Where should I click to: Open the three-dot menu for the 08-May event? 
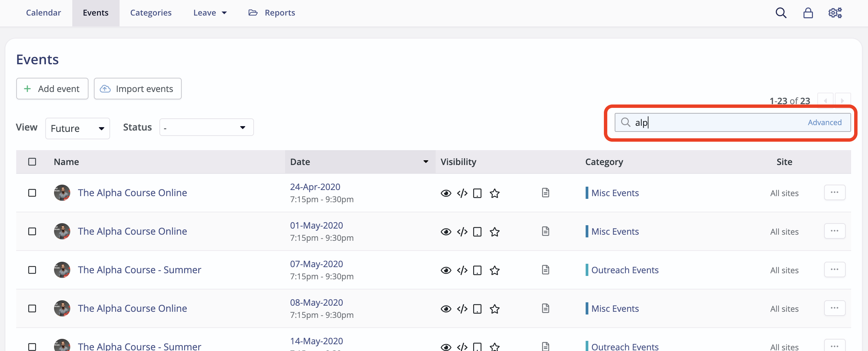point(834,308)
